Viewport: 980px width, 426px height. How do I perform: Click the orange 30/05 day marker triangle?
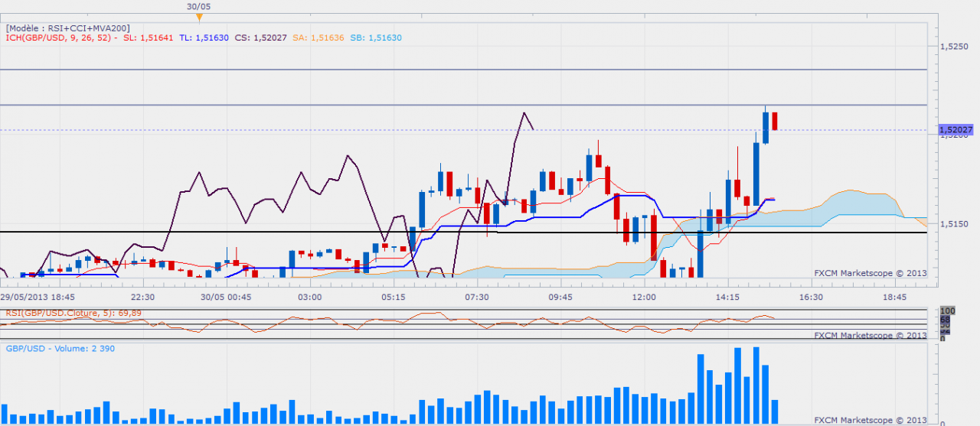(199, 17)
